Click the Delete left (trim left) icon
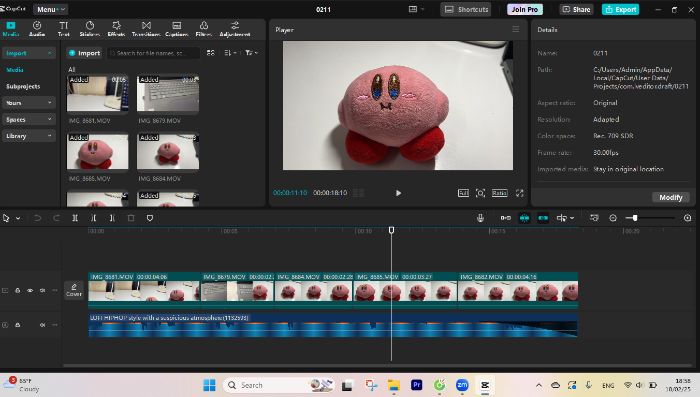The width and height of the screenshot is (700, 397). [93, 218]
